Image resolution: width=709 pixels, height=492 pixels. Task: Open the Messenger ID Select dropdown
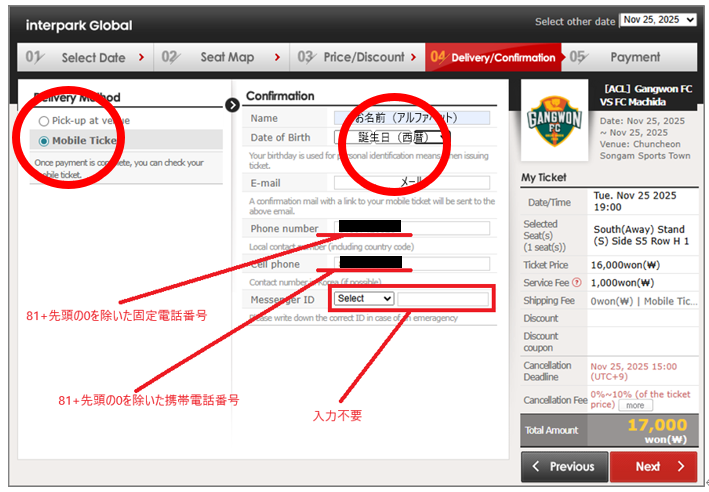364,298
